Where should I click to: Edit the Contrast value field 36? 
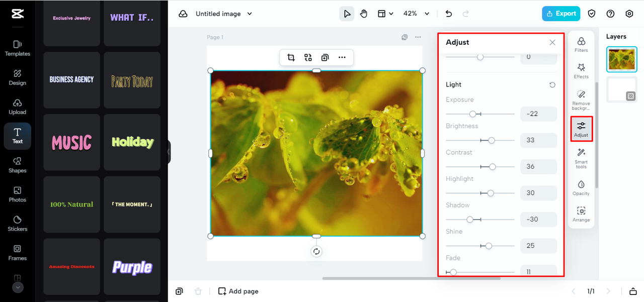point(538,167)
